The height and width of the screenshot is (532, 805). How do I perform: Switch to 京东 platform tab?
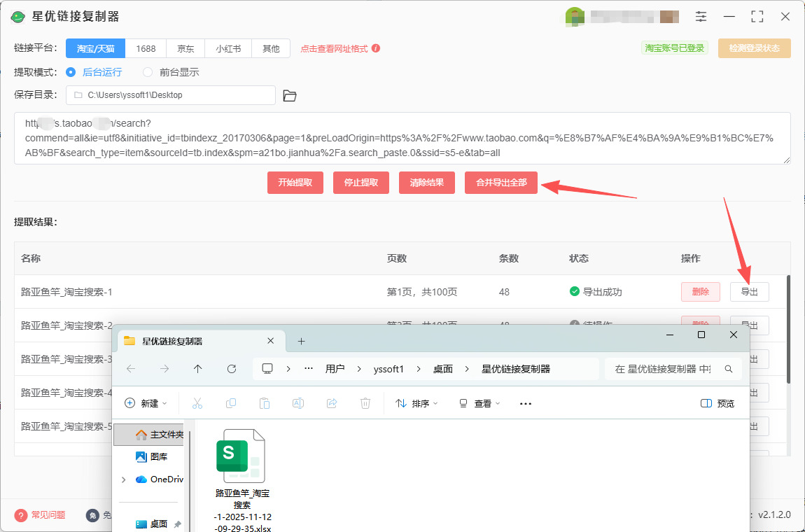[x=185, y=48]
